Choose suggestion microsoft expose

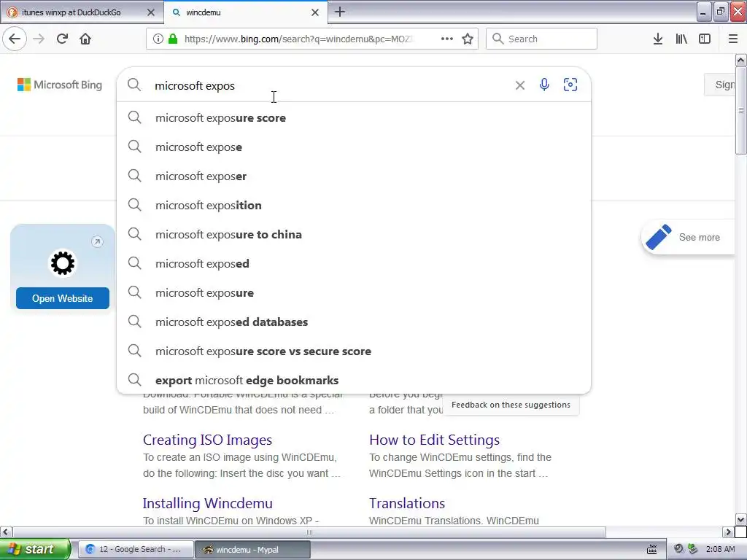(x=354, y=147)
